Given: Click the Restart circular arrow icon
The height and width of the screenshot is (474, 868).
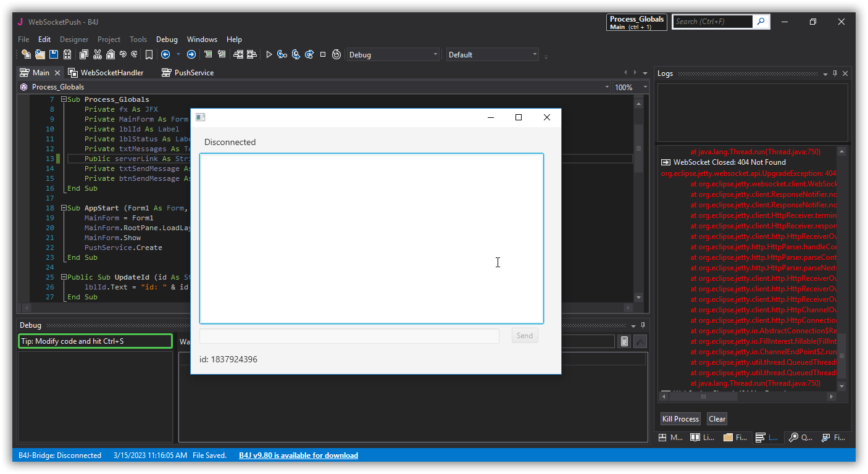Looking at the screenshot, I should click(x=336, y=54).
